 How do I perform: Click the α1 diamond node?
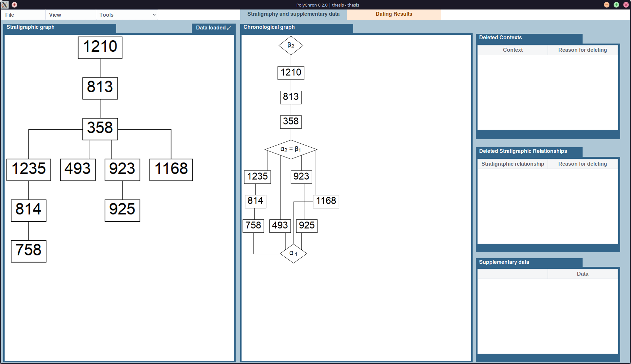point(294,253)
